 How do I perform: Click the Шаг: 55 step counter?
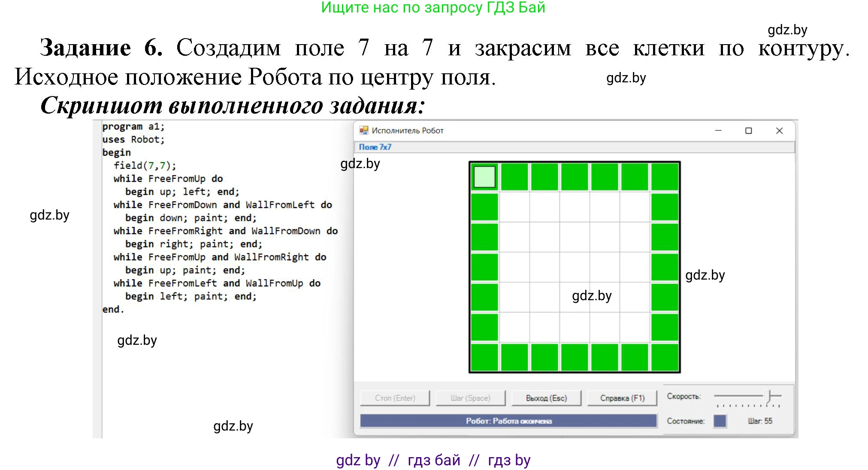pos(760,421)
